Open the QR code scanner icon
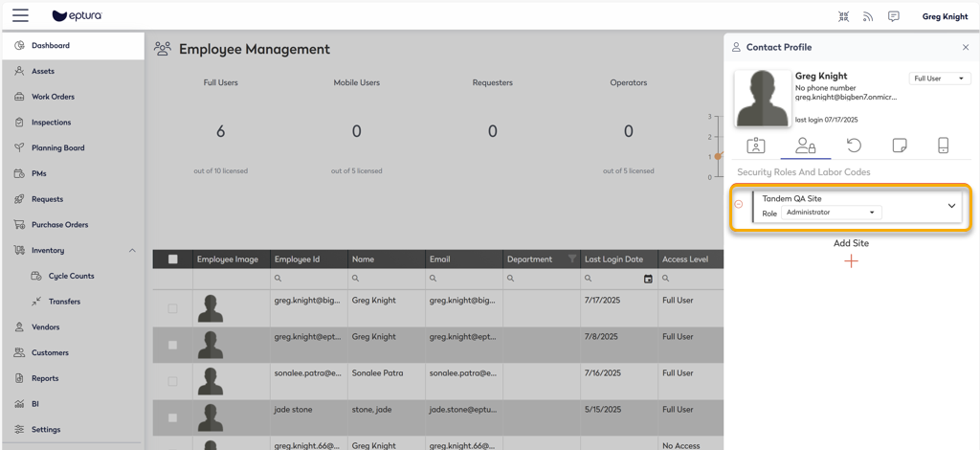The width and height of the screenshot is (980, 450). click(844, 17)
